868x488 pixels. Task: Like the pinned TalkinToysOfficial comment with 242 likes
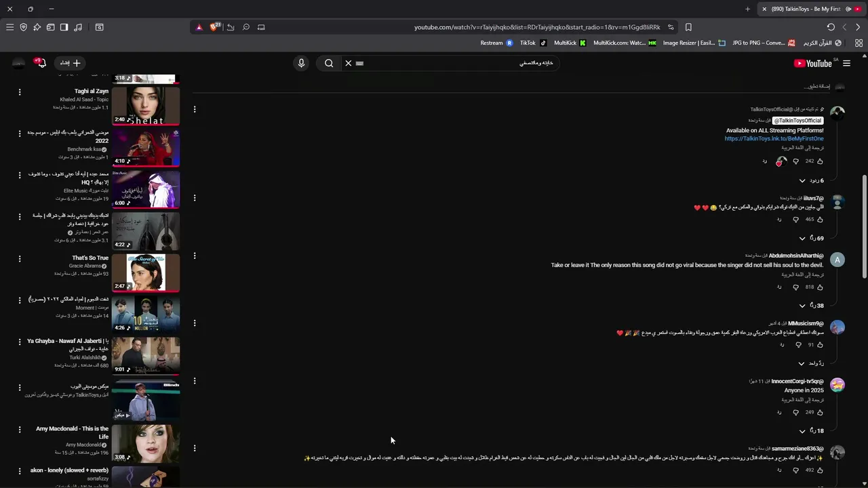point(820,161)
